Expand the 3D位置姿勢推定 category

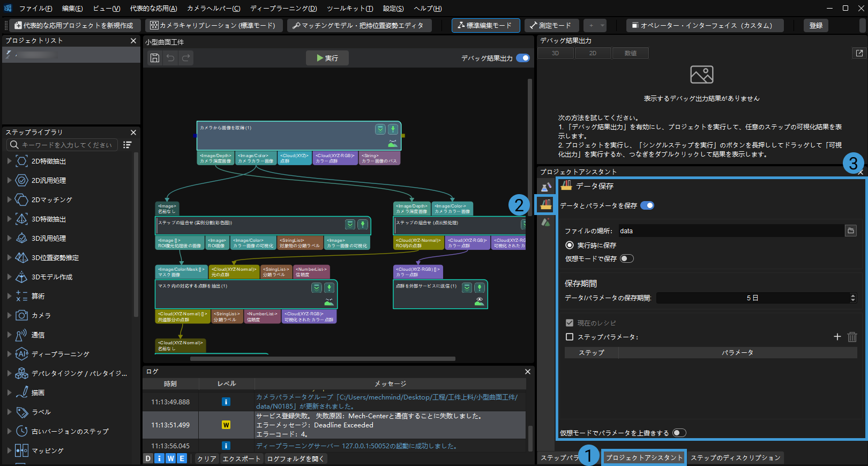(9, 257)
